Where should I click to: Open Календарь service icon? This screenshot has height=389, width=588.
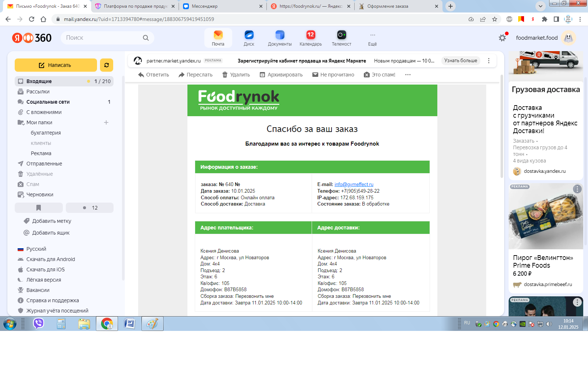(x=311, y=38)
